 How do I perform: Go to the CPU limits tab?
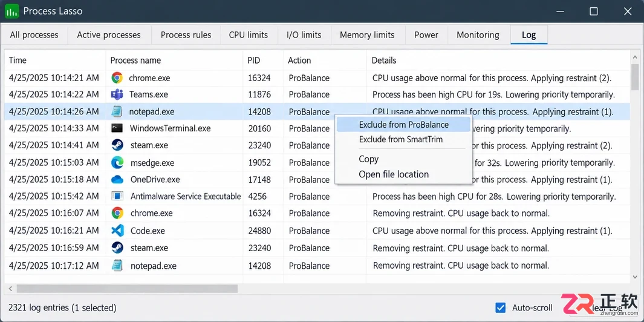[249, 35]
